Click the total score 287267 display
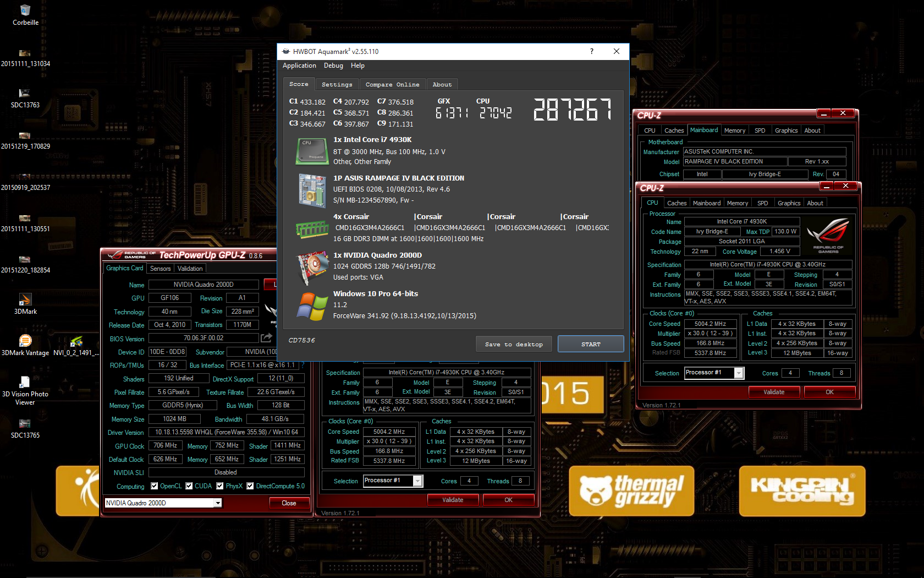The image size is (924, 578). [572, 110]
